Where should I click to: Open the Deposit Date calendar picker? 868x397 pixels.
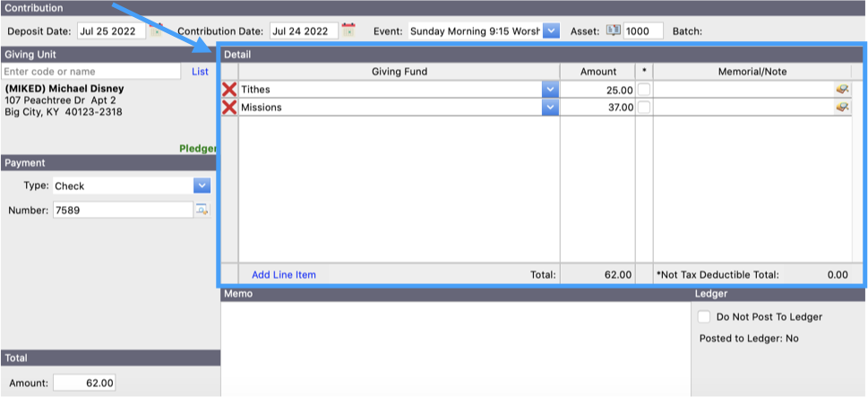tap(156, 30)
